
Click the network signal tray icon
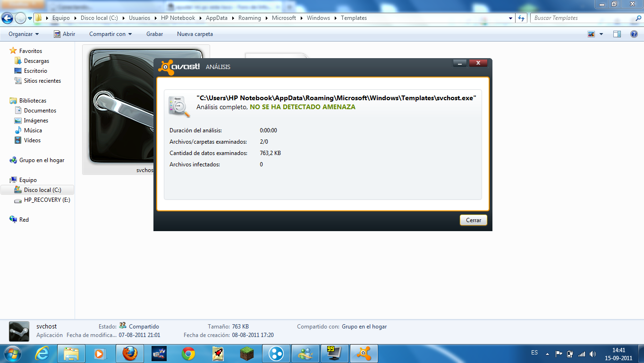581,354
